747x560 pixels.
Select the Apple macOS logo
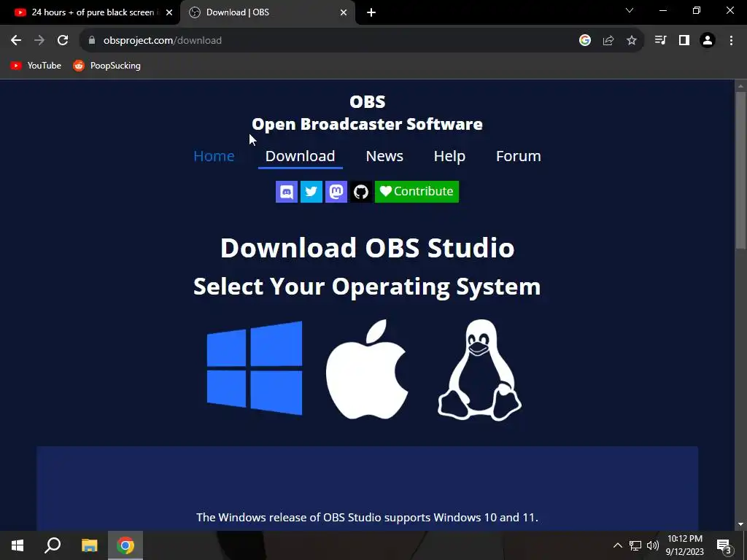367,370
